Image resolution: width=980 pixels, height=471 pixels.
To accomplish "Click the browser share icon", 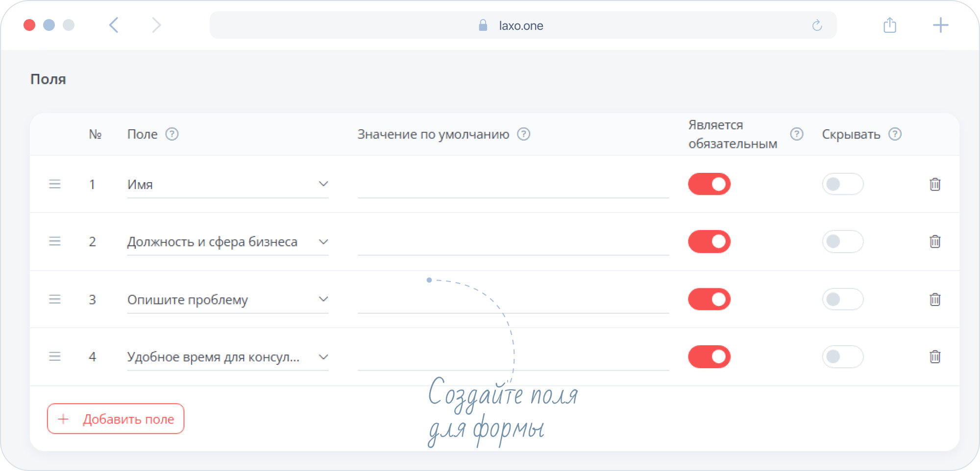I will (x=890, y=25).
